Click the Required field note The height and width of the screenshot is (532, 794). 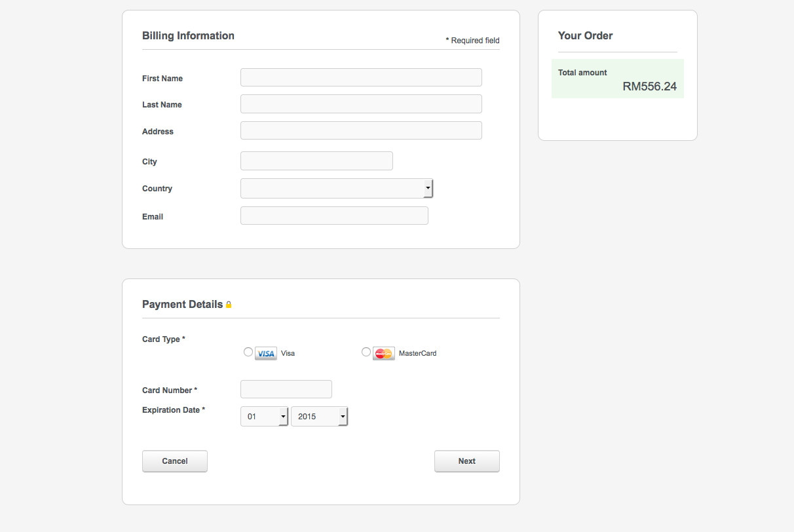(472, 41)
